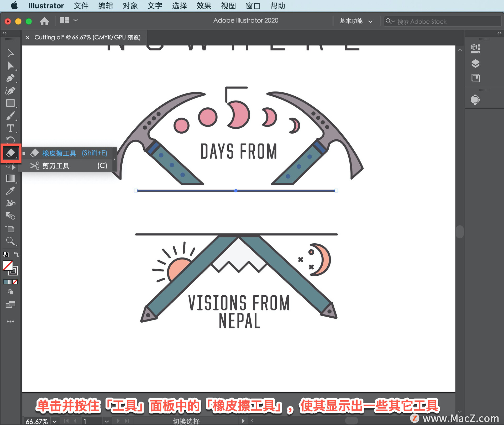Select the Direct Selection tool
The width and height of the screenshot is (504, 425).
click(x=10, y=66)
